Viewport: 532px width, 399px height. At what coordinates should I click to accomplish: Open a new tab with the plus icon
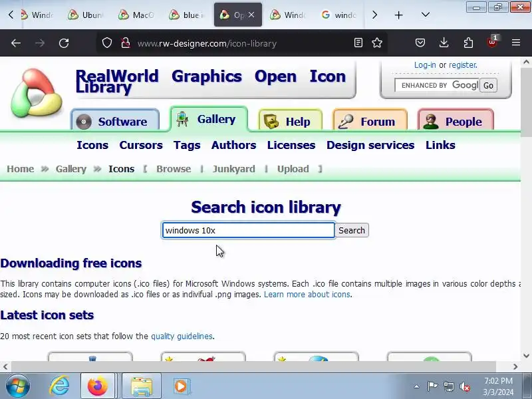[x=398, y=15]
